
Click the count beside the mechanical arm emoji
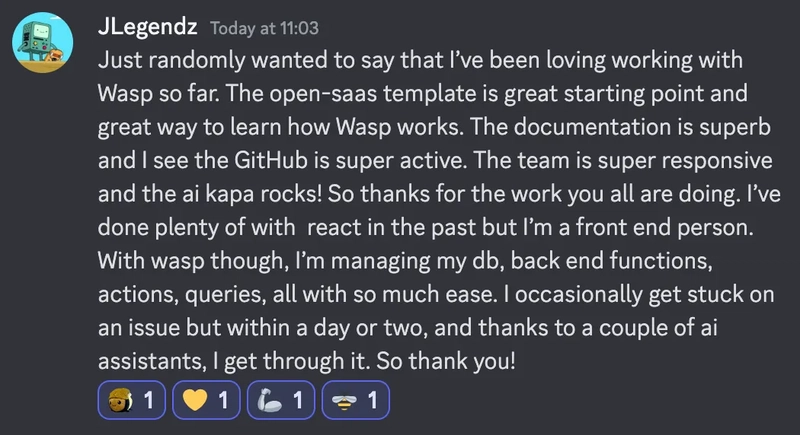298,400
